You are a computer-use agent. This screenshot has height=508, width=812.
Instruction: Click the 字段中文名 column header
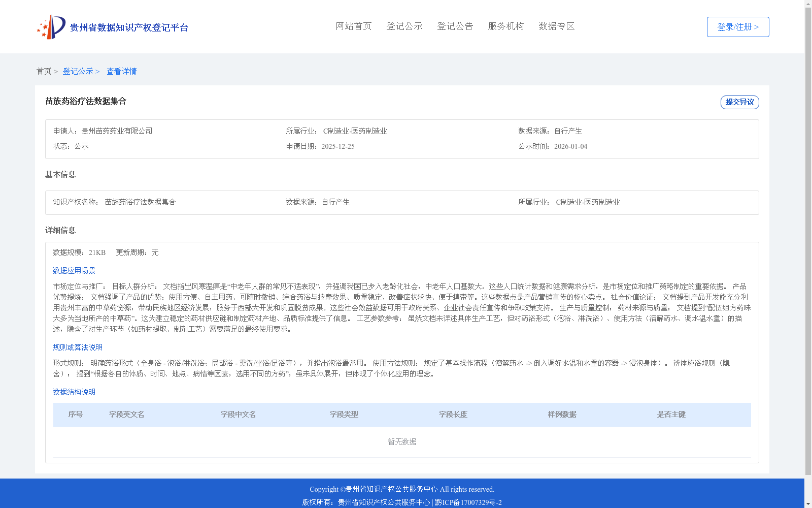238,415
